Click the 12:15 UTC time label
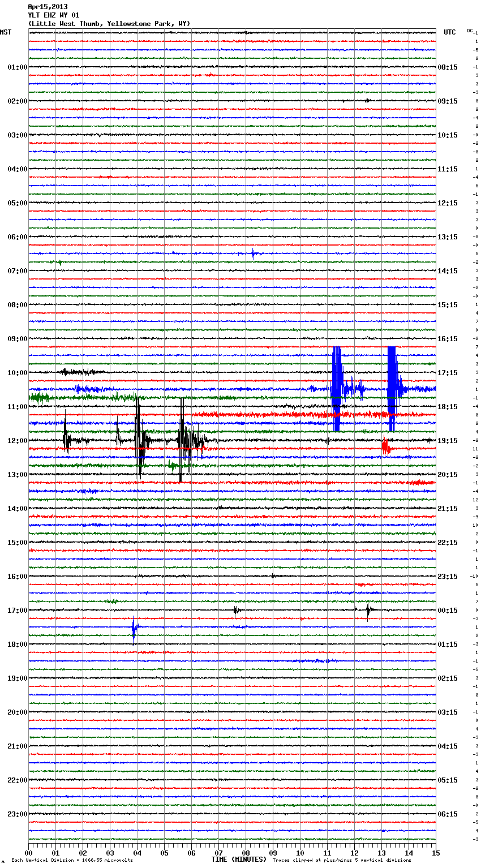The width and height of the screenshot is (481, 868). (448, 203)
